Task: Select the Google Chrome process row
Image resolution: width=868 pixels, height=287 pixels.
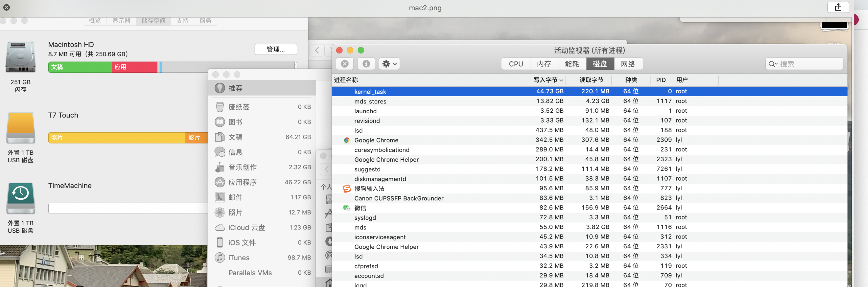Action: pos(376,140)
